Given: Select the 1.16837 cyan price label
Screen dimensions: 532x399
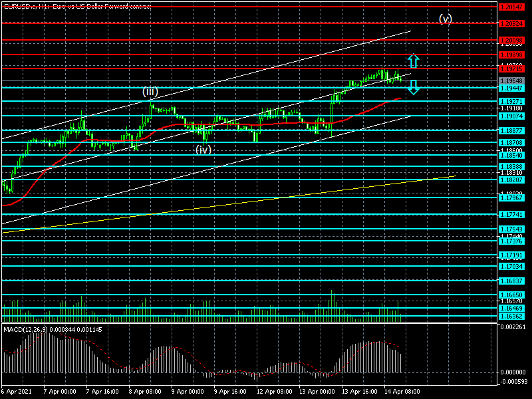Looking at the screenshot, I should (511, 281).
